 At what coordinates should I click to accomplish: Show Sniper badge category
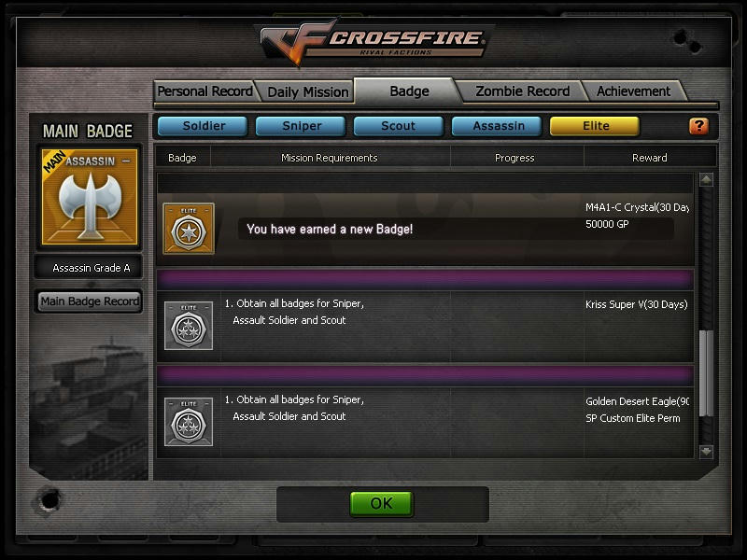[x=301, y=126]
